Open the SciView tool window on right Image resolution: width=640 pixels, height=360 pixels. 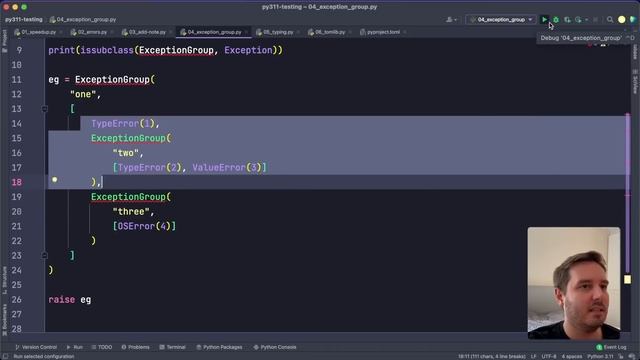click(x=635, y=82)
